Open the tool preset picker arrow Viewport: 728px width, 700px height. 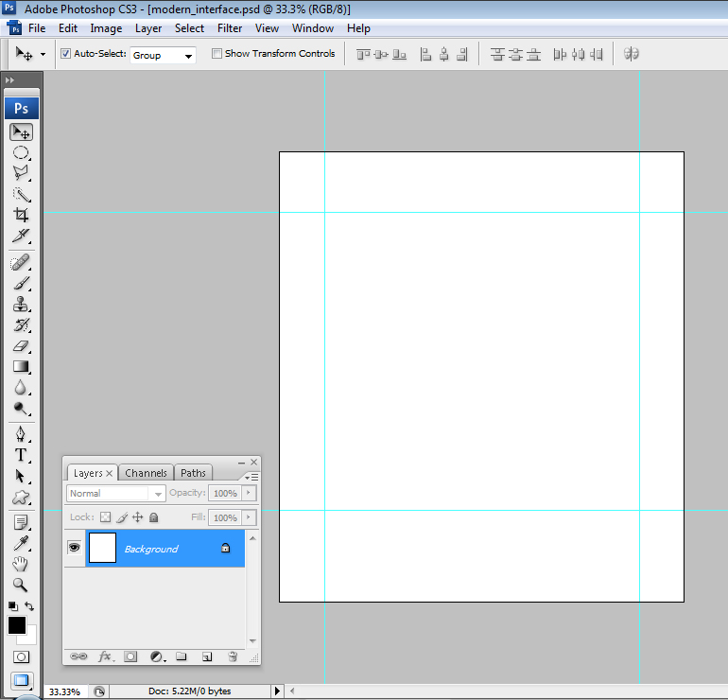43,54
